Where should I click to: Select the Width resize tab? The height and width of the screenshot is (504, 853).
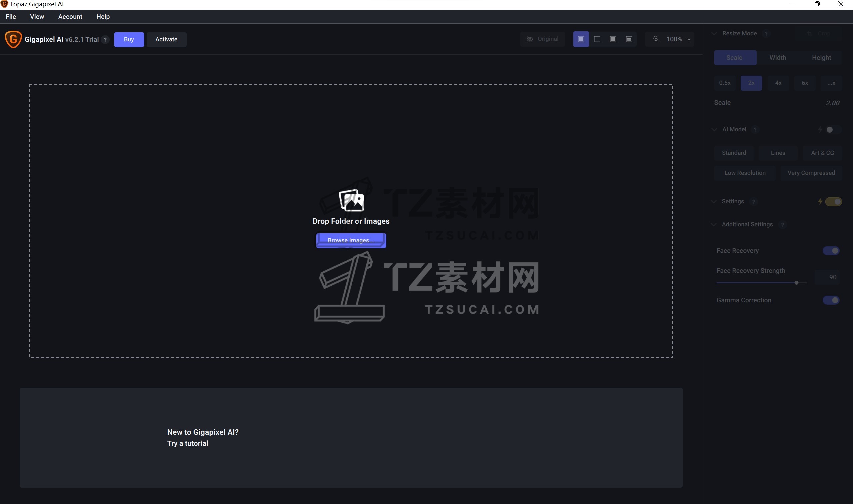click(778, 58)
